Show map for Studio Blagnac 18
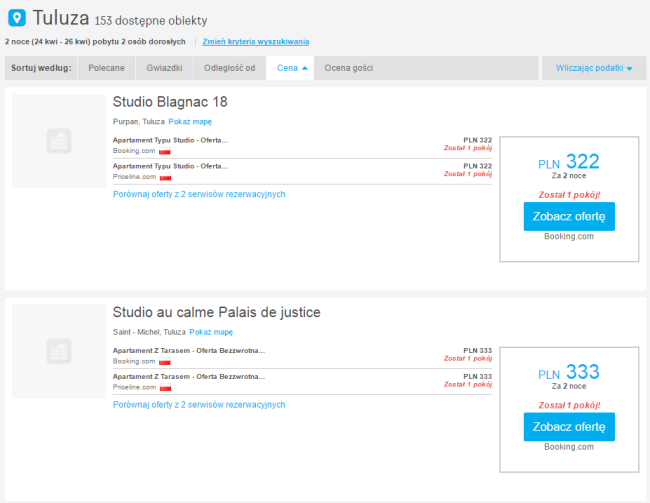The width and height of the screenshot is (650, 503). [190, 121]
